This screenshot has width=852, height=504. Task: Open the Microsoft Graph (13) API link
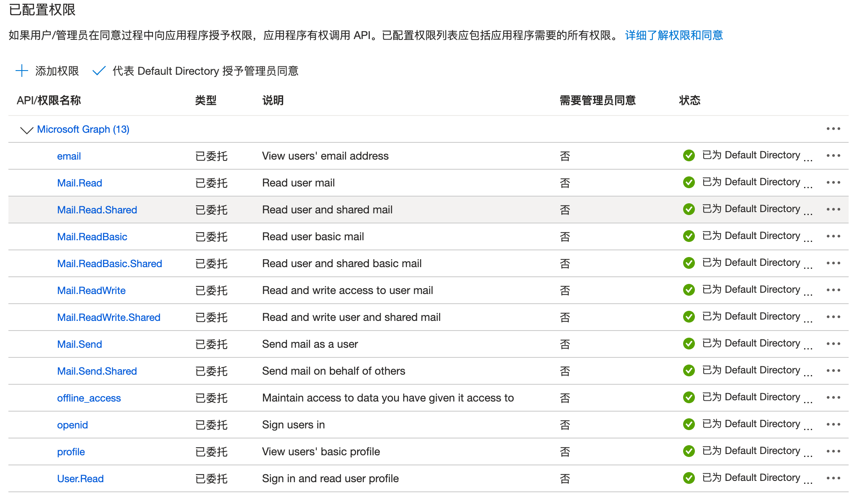coord(83,129)
